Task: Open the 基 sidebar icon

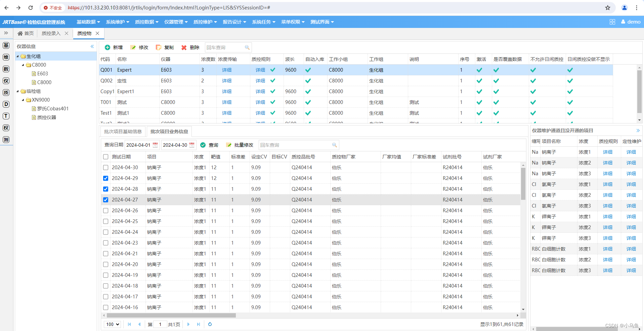Action: click(6, 45)
